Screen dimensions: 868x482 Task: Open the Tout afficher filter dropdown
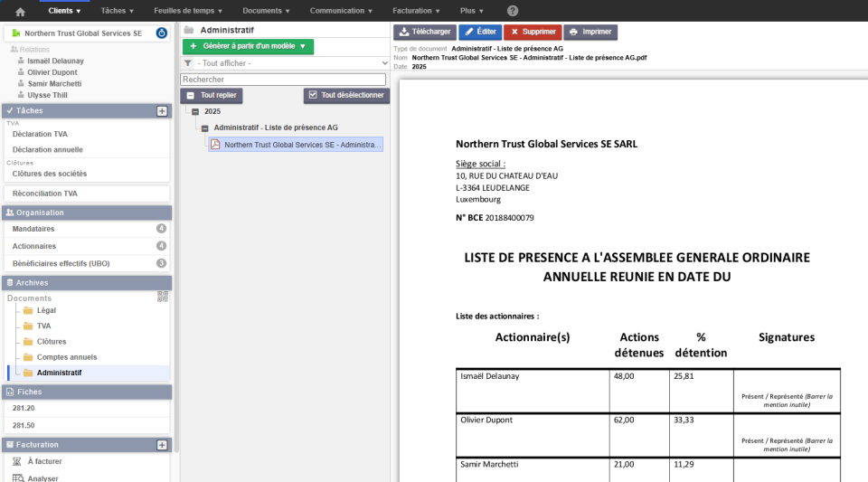click(x=285, y=63)
